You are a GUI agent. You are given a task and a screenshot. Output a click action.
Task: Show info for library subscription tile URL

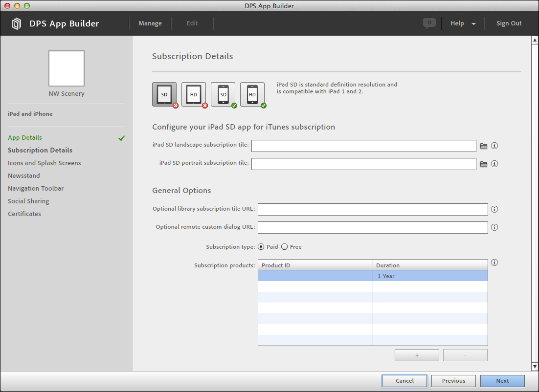(x=494, y=209)
